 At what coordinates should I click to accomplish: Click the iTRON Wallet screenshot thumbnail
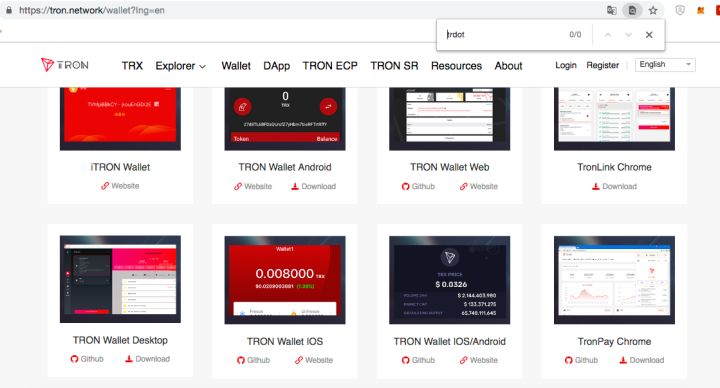(120, 119)
